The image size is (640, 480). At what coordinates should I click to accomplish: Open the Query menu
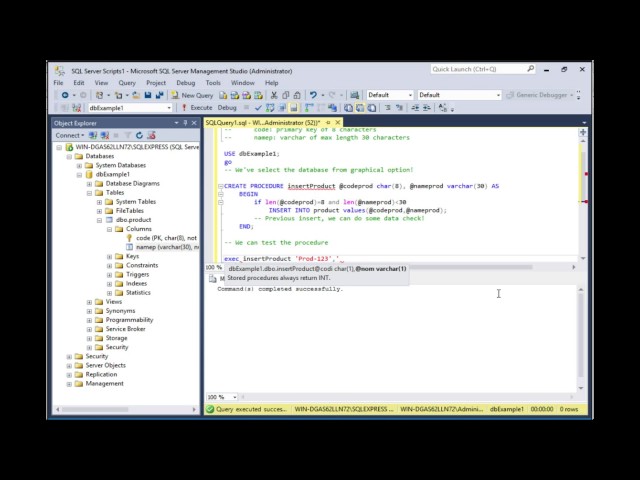[127, 83]
